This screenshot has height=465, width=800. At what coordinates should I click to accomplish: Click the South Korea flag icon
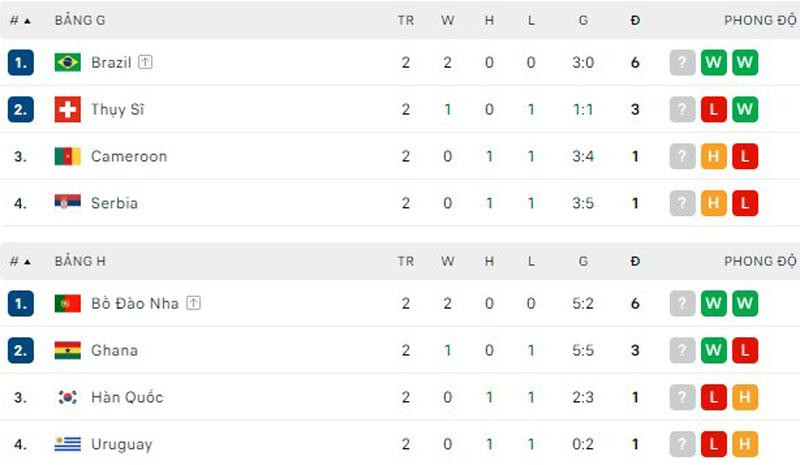[67, 397]
